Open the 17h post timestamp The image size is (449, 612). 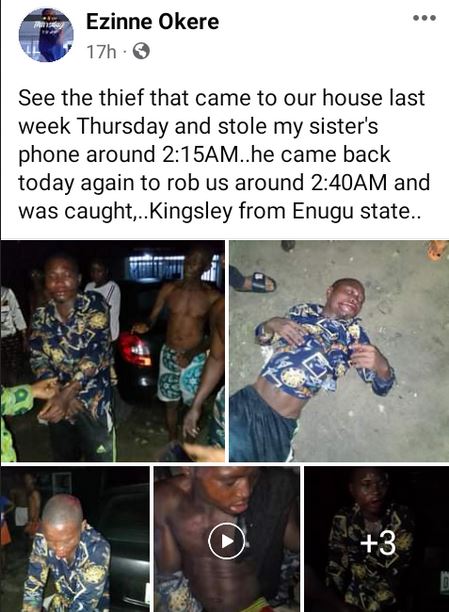click(x=102, y=52)
